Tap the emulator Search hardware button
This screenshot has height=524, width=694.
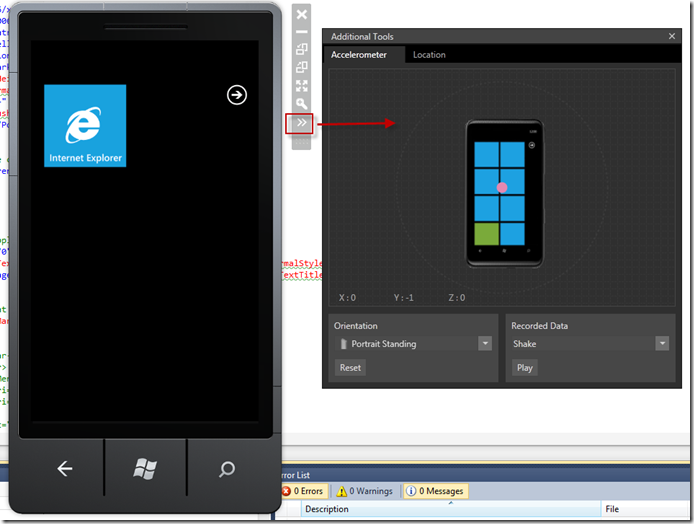[x=227, y=469]
